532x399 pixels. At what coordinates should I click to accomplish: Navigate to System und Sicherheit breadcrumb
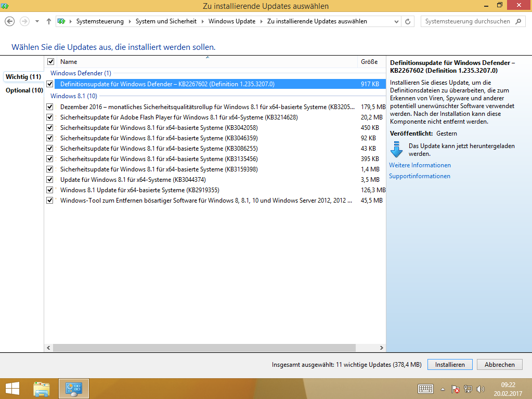click(166, 21)
